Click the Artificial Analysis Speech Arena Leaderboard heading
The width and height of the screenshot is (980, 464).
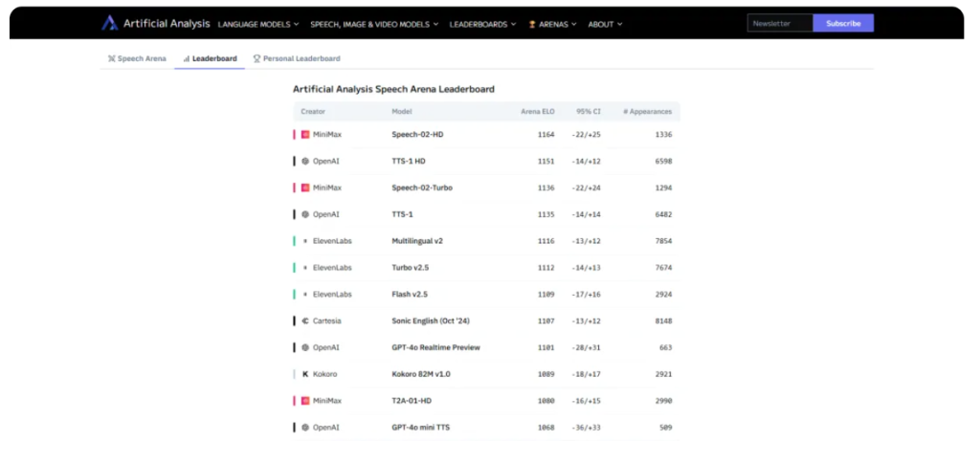click(393, 89)
